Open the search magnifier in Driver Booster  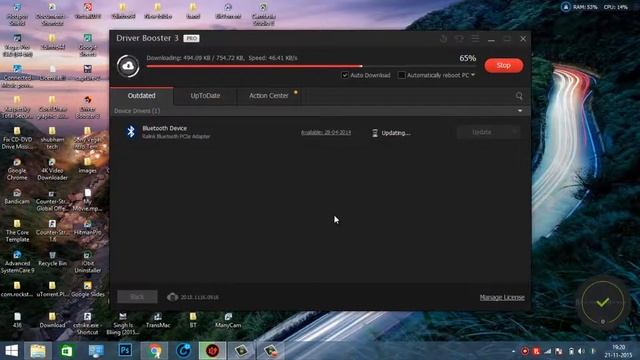click(x=519, y=96)
